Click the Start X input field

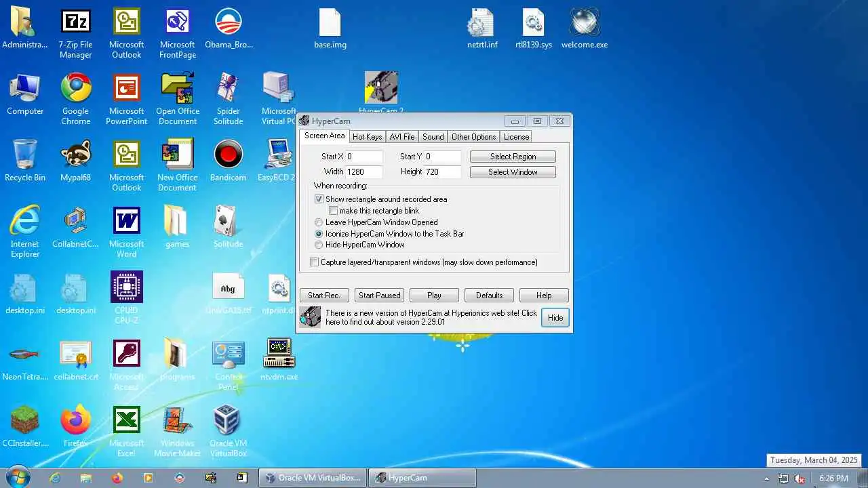pos(364,157)
